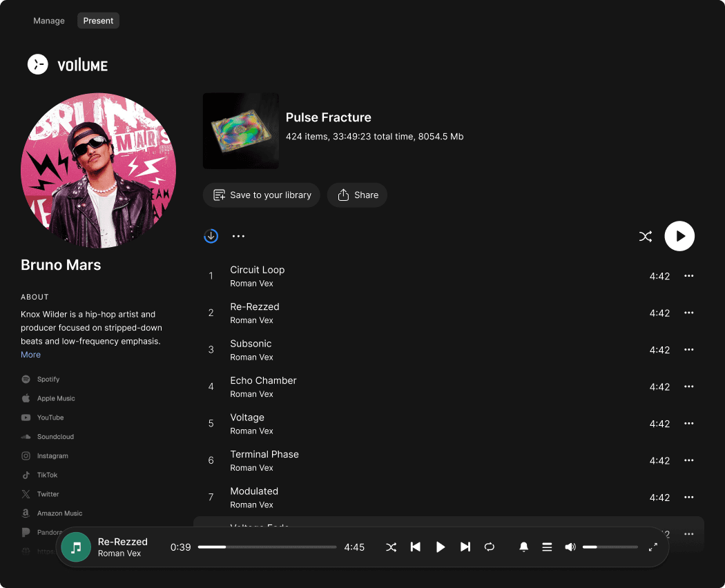Open options menu for Echo Chamber
The width and height of the screenshot is (725, 588).
tap(688, 387)
